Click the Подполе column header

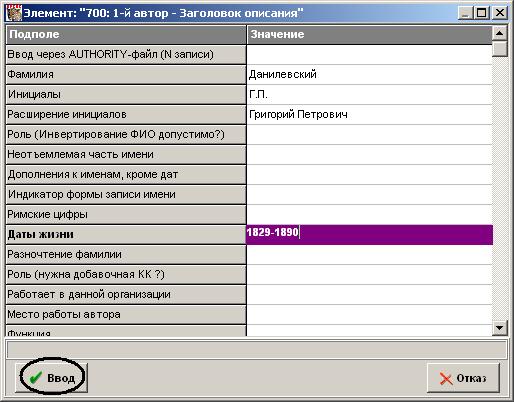coord(126,35)
